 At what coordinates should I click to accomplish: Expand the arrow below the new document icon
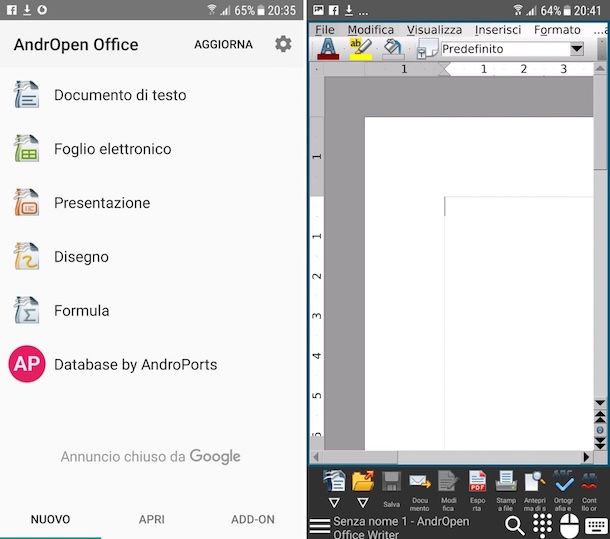[x=335, y=503]
